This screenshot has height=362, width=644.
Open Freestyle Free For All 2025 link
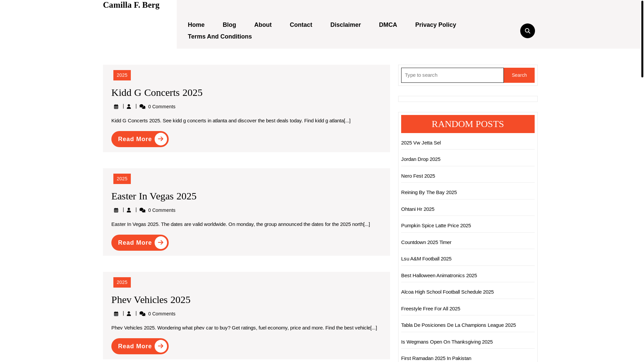point(431,309)
